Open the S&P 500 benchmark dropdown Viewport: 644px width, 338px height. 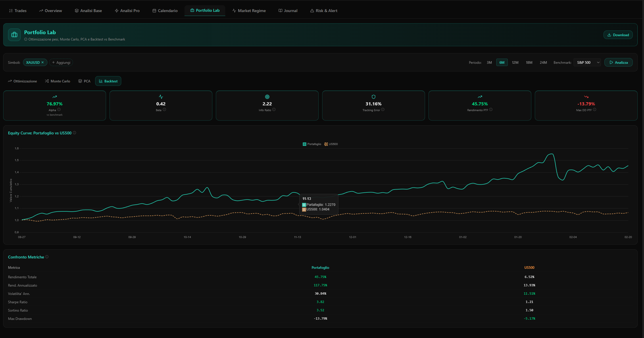587,62
